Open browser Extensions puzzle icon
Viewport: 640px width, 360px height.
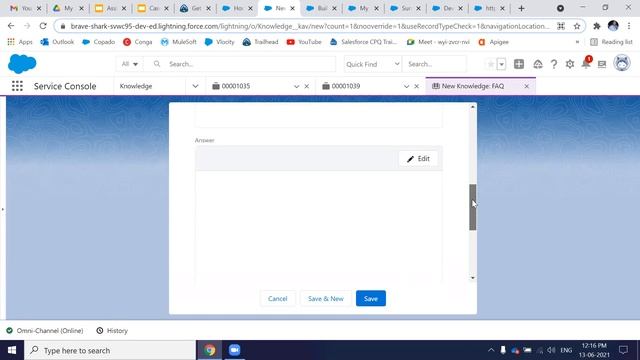coord(597,26)
